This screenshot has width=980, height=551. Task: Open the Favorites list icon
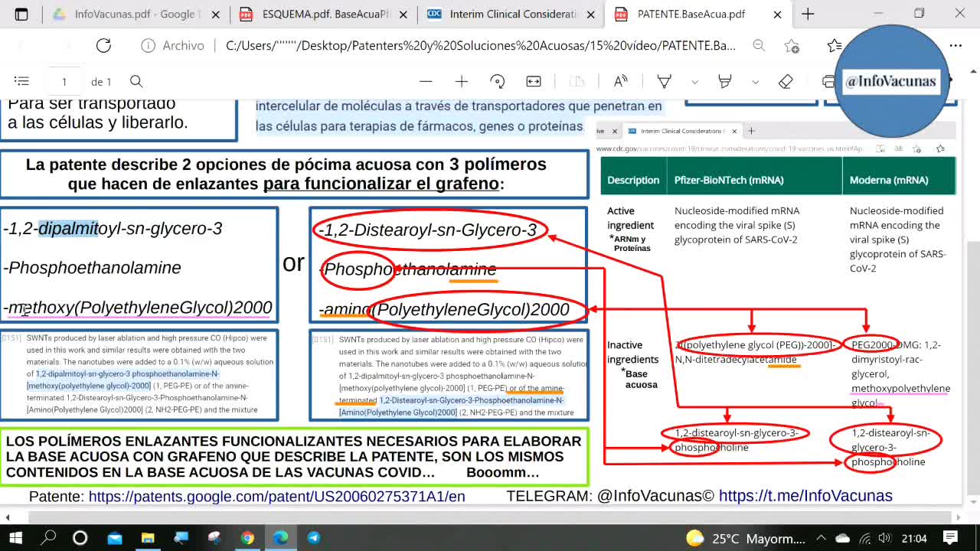[x=835, y=46]
